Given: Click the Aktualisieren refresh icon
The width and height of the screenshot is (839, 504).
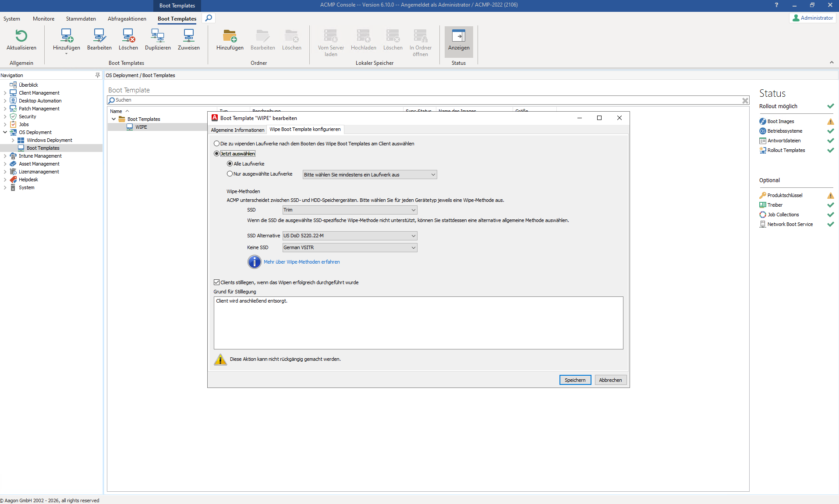Looking at the screenshot, I should [x=21, y=35].
